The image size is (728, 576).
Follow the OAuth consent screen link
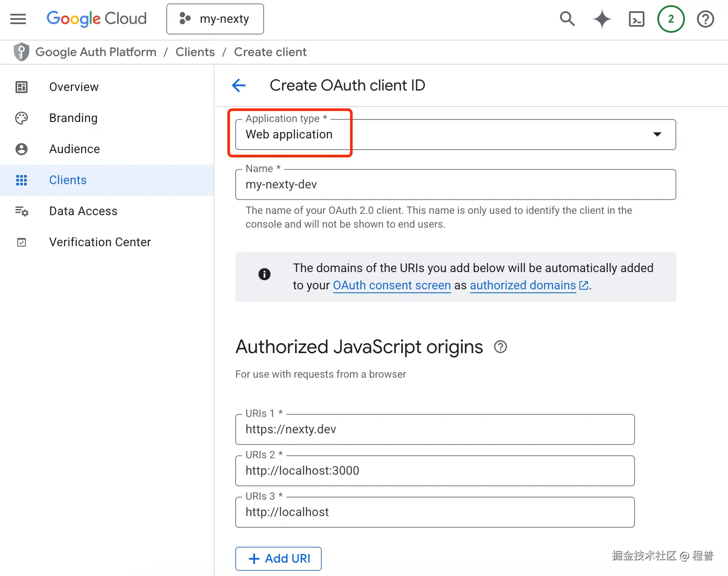(392, 285)
